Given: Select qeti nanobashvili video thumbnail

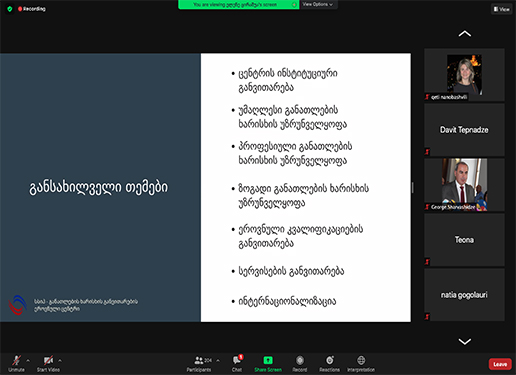Looking at the screenshot, I should click(x=464, y=75).
